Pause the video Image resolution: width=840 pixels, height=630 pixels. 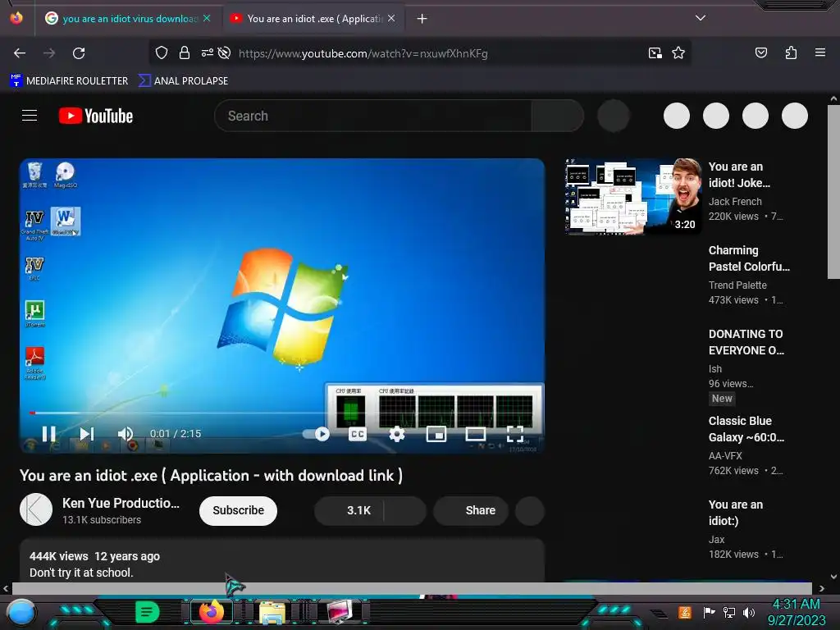[48, 433]
